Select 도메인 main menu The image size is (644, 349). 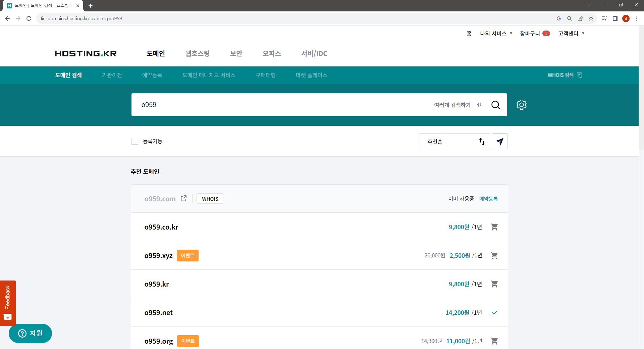156,53
